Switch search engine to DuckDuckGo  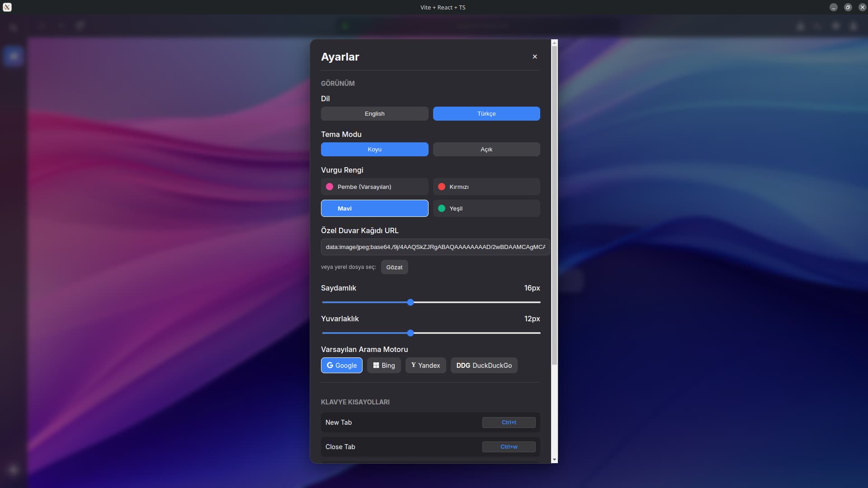pyautogui.click(x=484, y=365)
